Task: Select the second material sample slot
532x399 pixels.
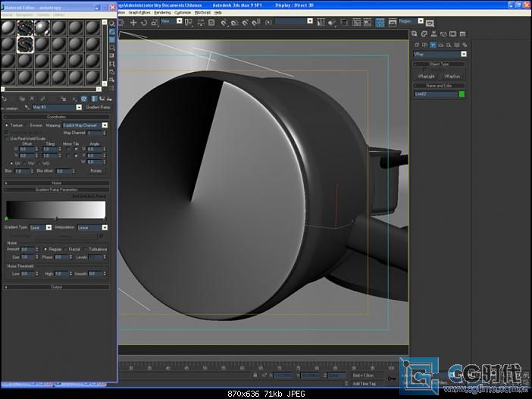Action: pyautogui.click(x=25, y=28)
